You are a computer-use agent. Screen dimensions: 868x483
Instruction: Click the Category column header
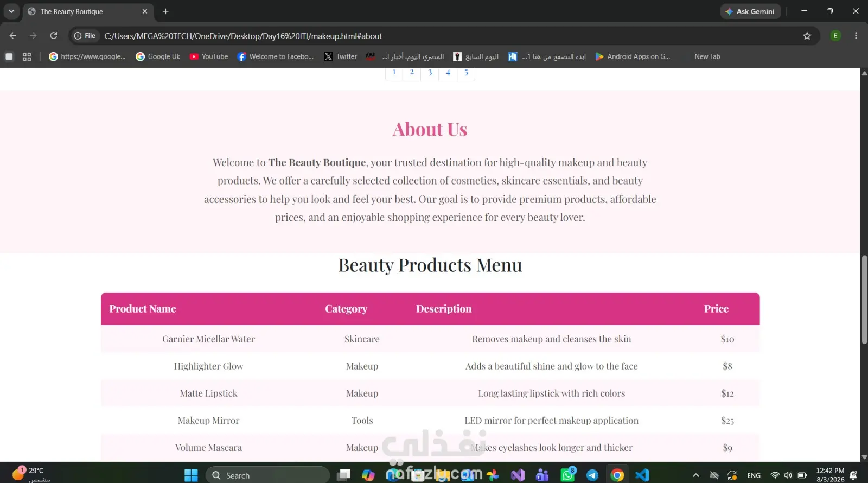point(346,309)
